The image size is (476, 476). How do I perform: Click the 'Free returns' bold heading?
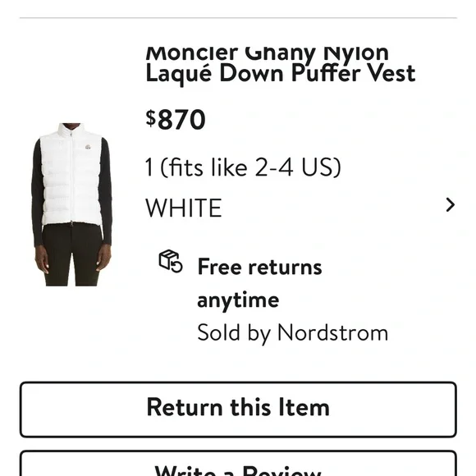coord(259,268)
